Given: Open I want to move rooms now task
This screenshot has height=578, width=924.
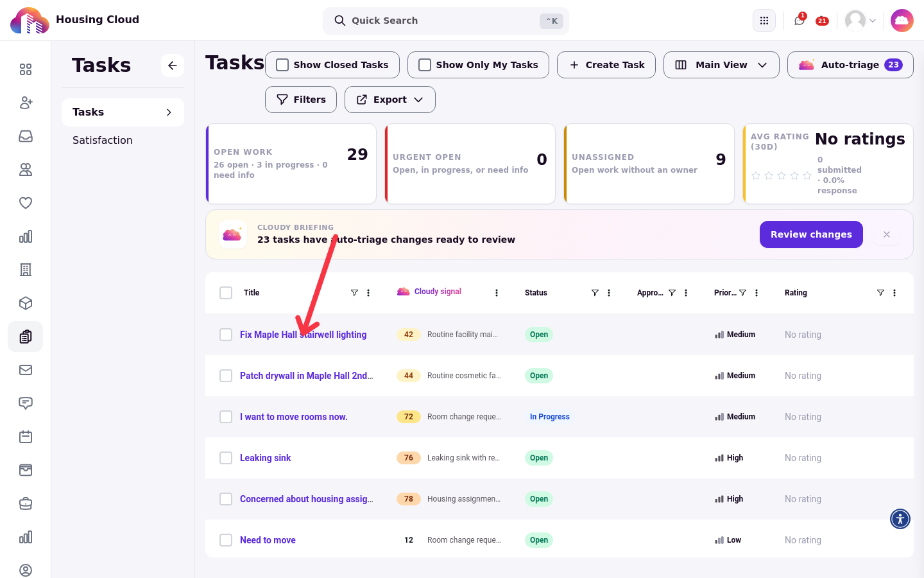Looking at the screenshot, I should [294, 417].
